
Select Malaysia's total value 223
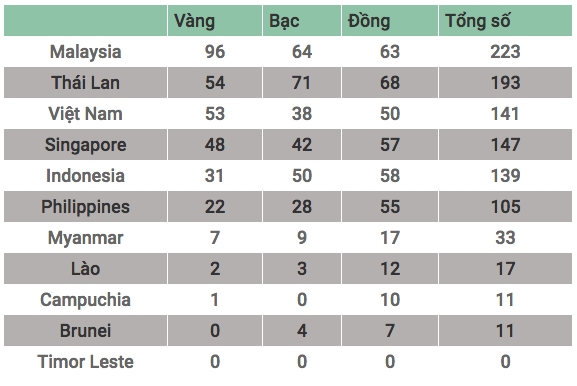coord(505,52)
